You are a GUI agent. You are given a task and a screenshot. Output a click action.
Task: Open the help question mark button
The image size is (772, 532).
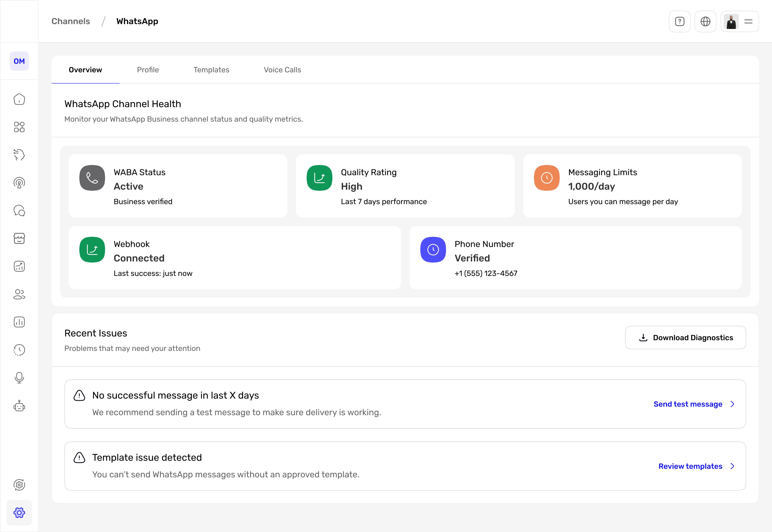680,21
